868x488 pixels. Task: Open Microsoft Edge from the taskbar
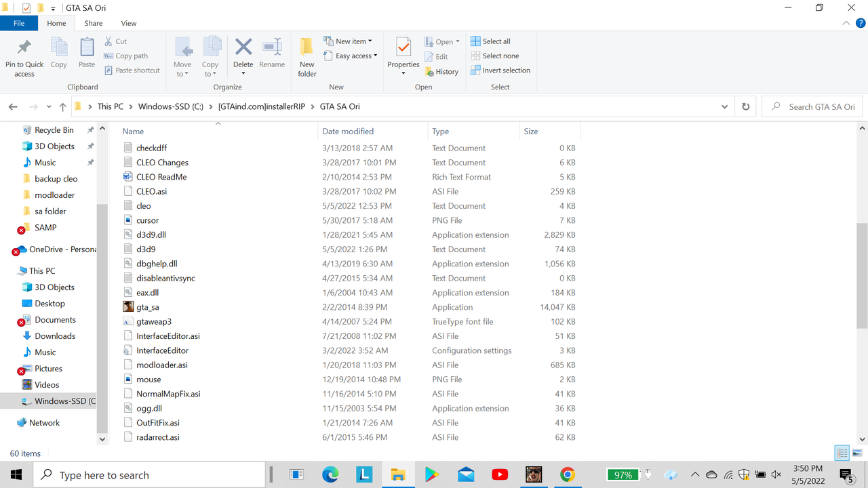pos(330,475)
